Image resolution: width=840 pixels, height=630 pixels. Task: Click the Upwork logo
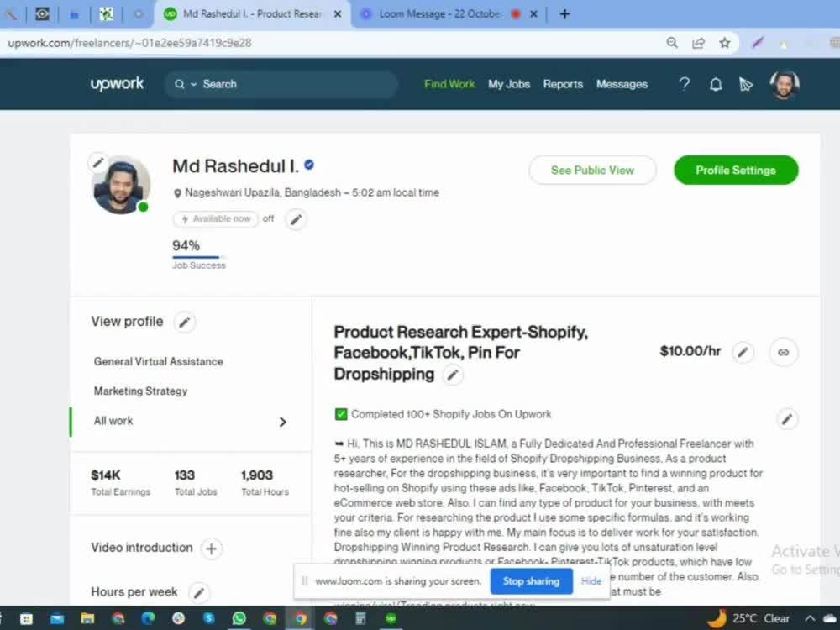(117, 84)
